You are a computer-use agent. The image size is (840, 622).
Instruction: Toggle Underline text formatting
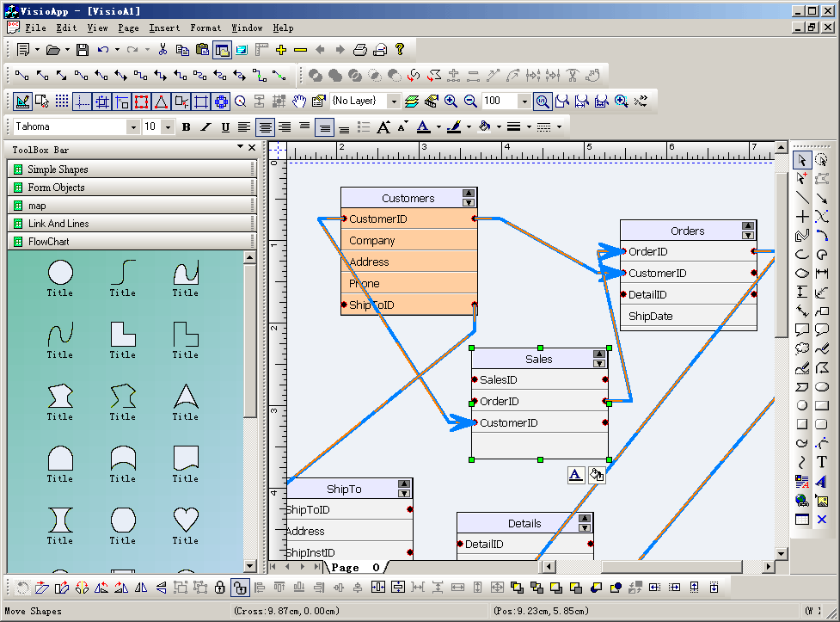tap(224, 127)
